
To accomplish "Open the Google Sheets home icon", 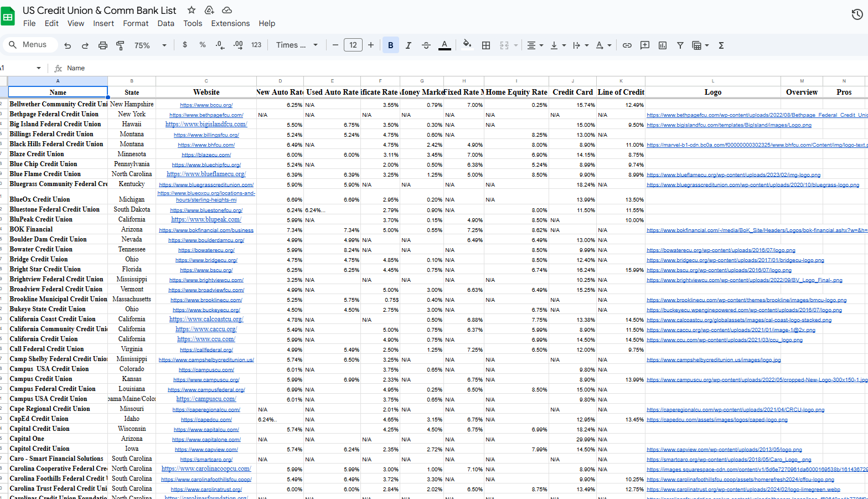I will 8,17.
